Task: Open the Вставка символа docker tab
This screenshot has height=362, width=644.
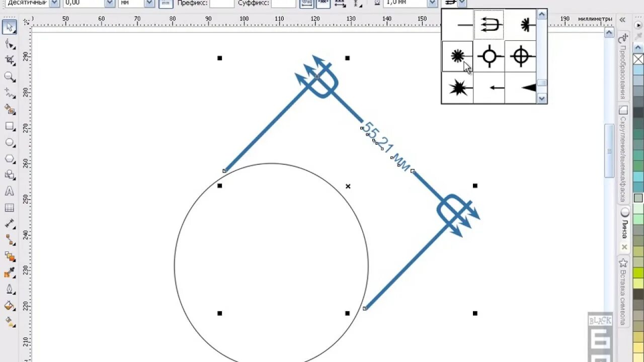Action: [623, 292]
